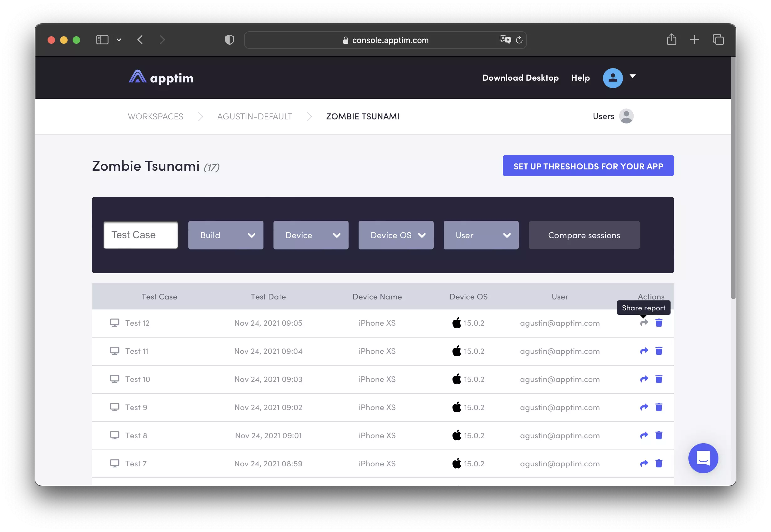771x532 pixels.
Task: Click the blue user profile avatar
Action: pos(613,78)
